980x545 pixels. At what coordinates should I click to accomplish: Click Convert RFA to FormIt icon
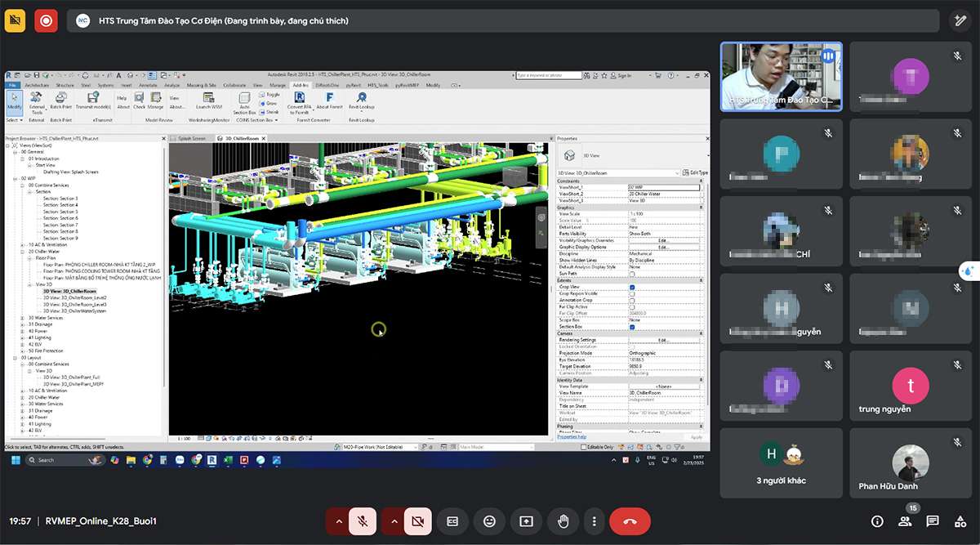click(x=299, y=102)
